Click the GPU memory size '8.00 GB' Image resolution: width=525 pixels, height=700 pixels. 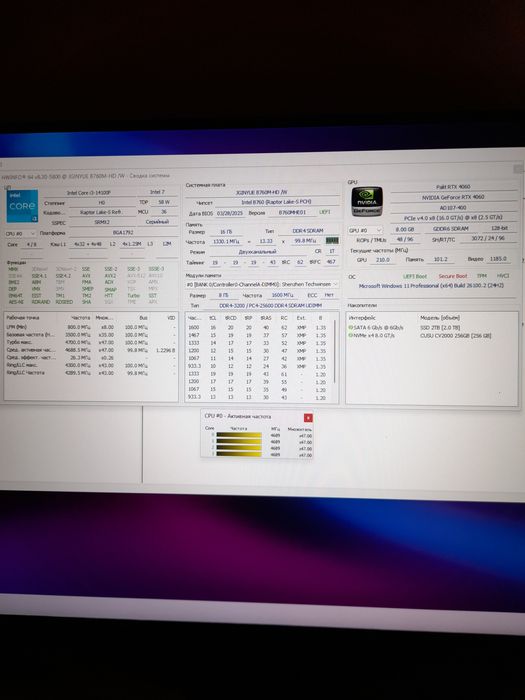click(x=405, y=229)
